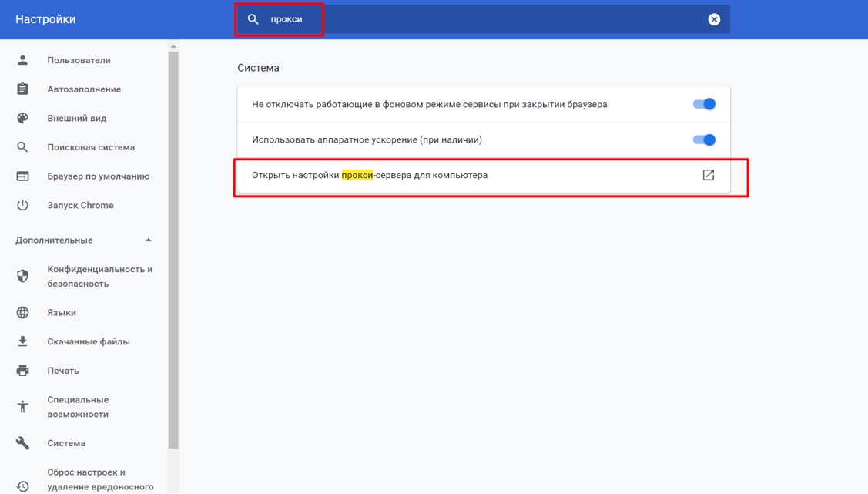This screenshot has width=868, height=494.
Task: Click the Скачанные файлы download icon
Action: (x=22, y=341)
